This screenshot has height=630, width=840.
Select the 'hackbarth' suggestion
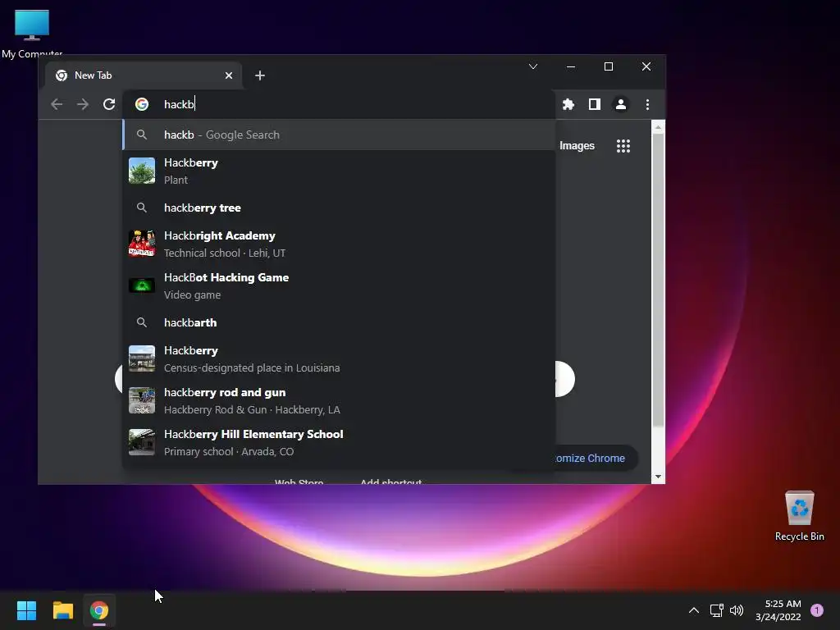pyautogui.click(x=339, y=322)
